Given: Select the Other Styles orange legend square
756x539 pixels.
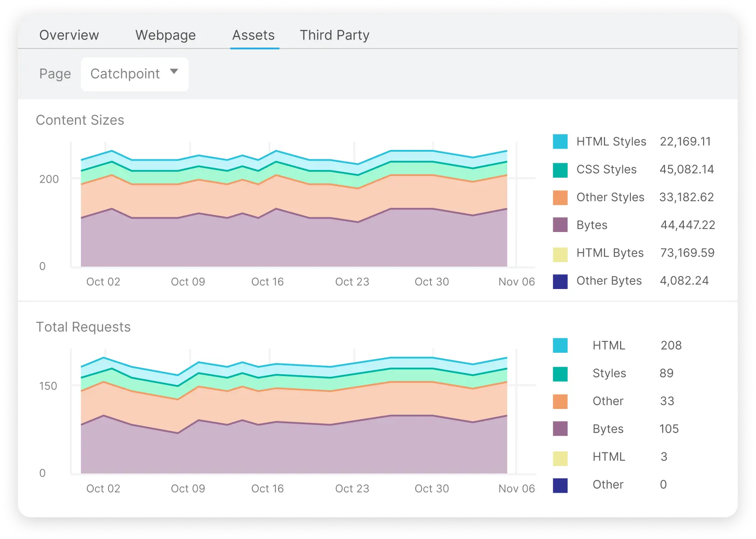Looking at the screenshot, I should click(x=560, y=197).
